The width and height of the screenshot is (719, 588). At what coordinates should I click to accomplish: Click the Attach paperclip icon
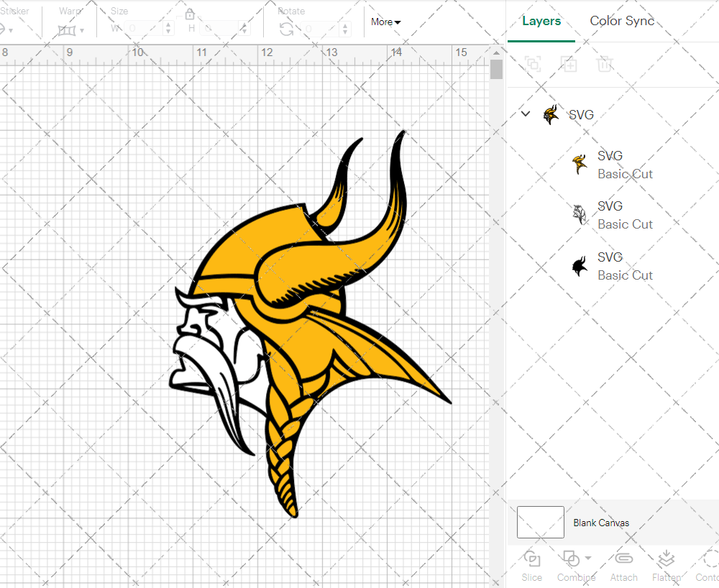[x=623, y=559]
